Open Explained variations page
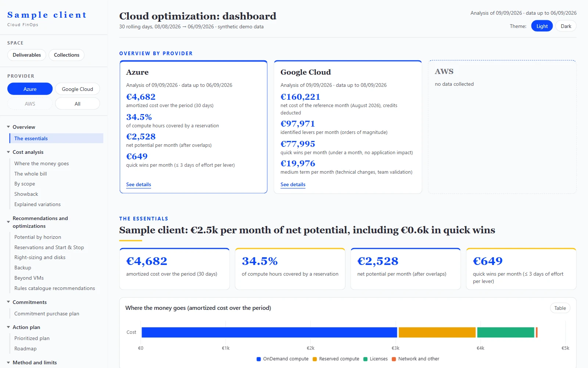The image size is (588, 368). pos(37,204)
